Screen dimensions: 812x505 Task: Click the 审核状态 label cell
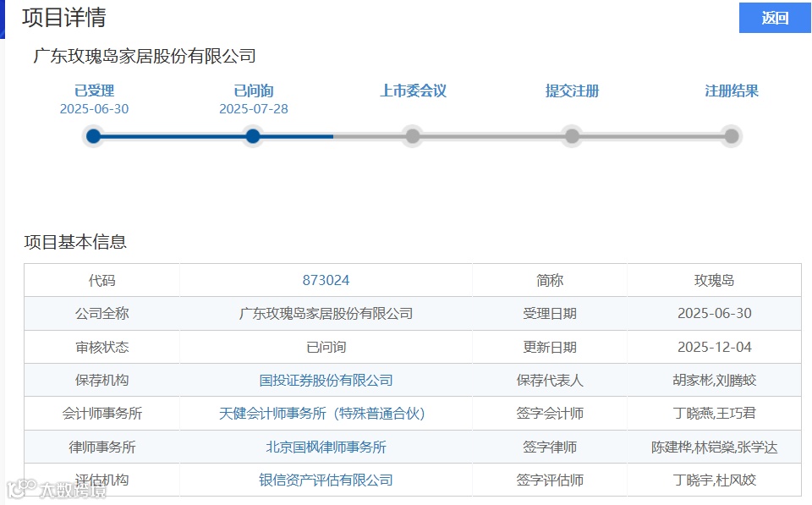coord(102,347)
